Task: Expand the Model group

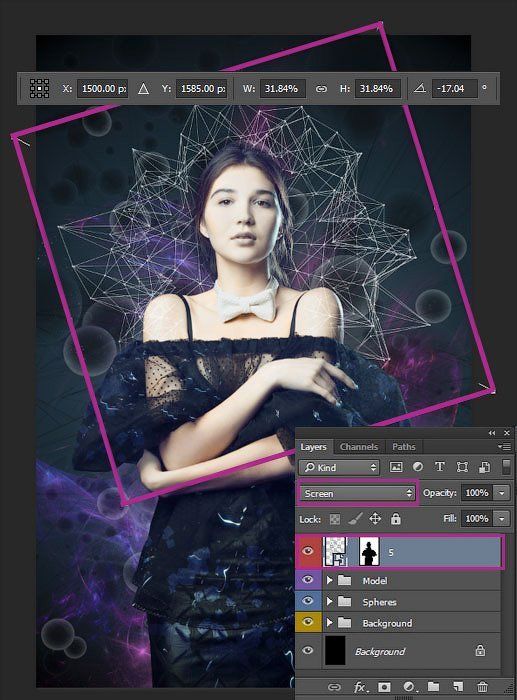Action: pos(330,580)
